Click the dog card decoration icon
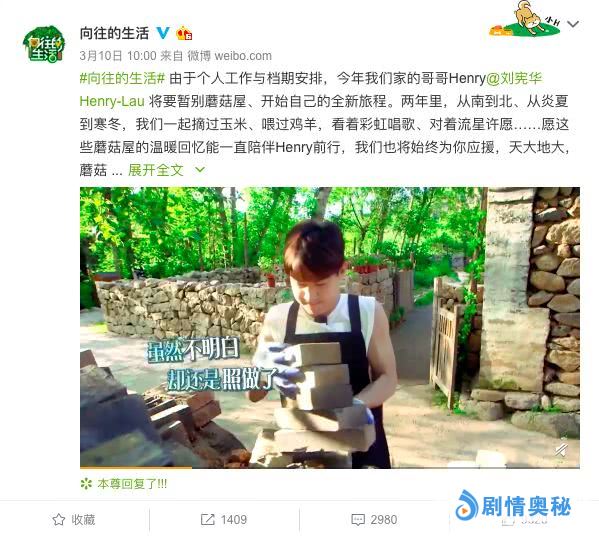The width and height of the screenshot is (599, 536). tap(525, 19)
